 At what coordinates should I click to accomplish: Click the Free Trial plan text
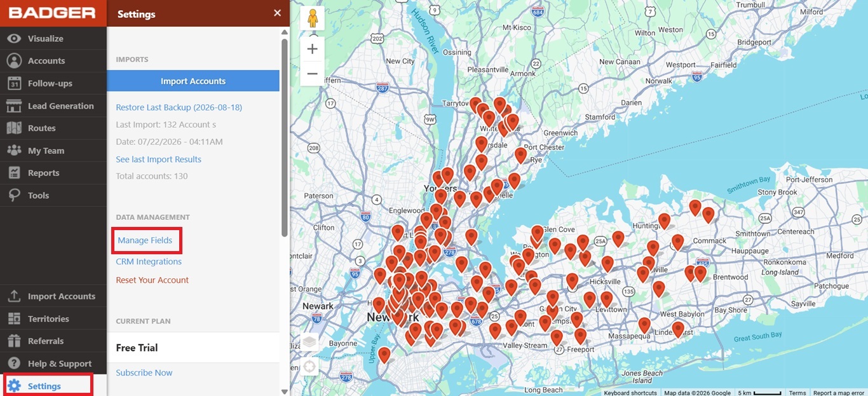click(137, 348)
